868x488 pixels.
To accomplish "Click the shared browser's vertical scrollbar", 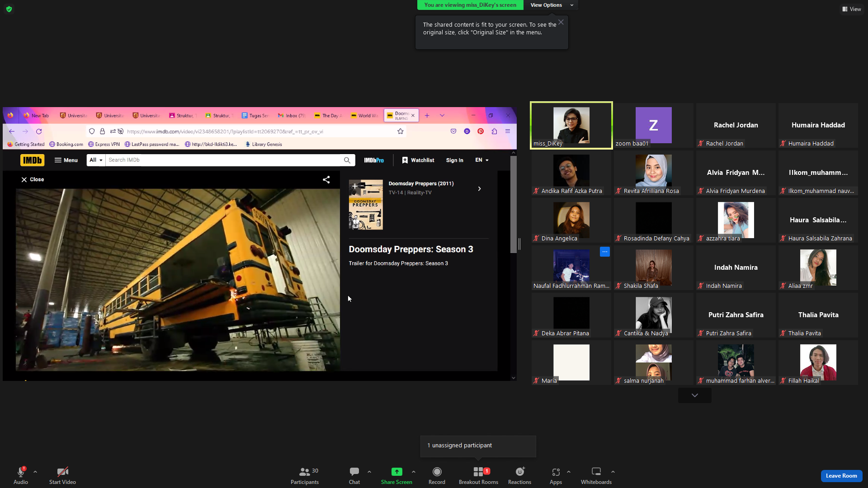I will click(513, 204).
